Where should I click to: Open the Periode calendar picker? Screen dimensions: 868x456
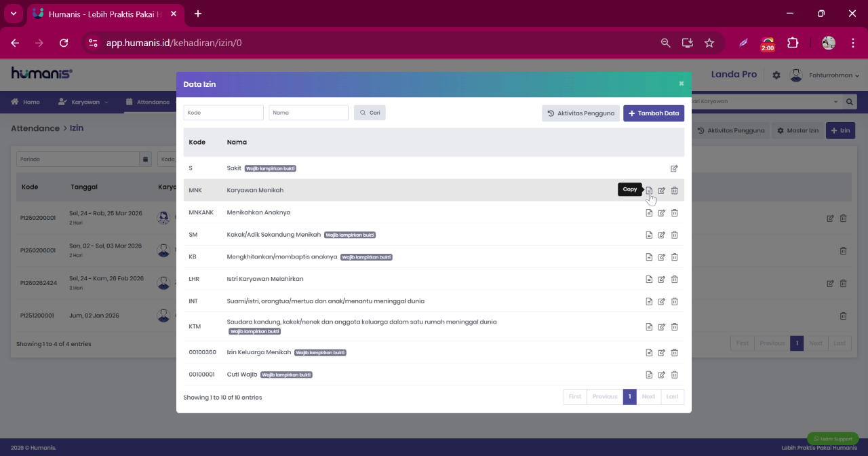click(145, 159)
